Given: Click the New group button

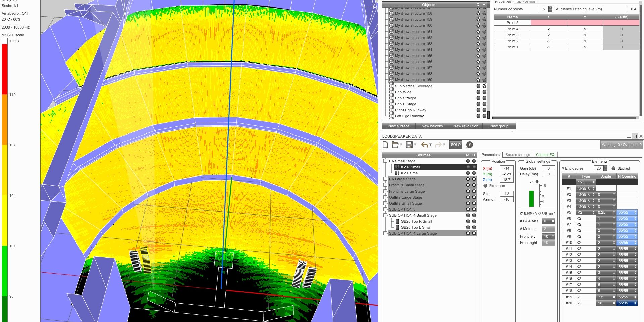Looking at the screenshot, I should [x=499, y=126].
